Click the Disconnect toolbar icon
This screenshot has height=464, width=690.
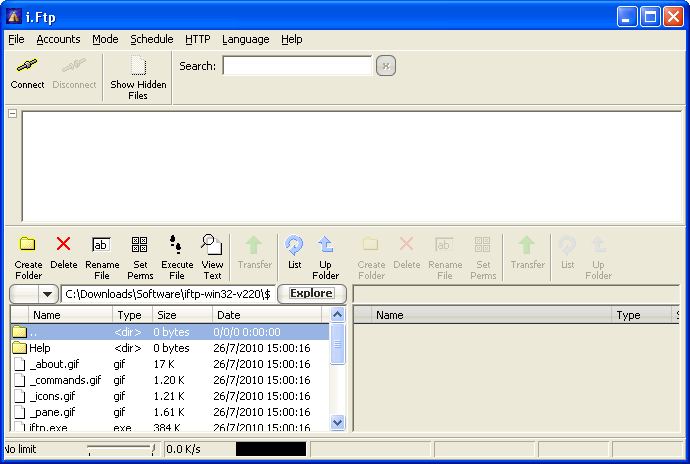tap(74, 66)
